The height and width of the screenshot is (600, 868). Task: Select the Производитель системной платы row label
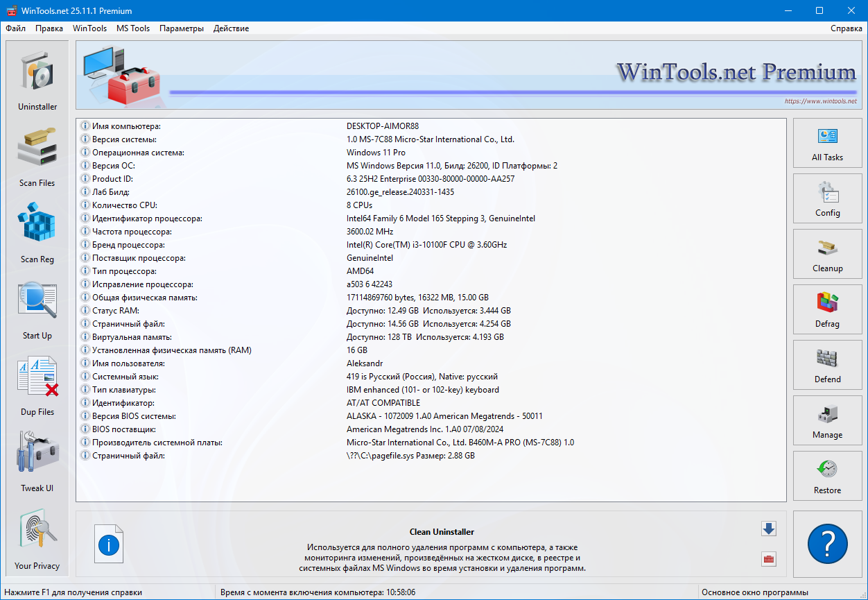[x=157, y=443]
